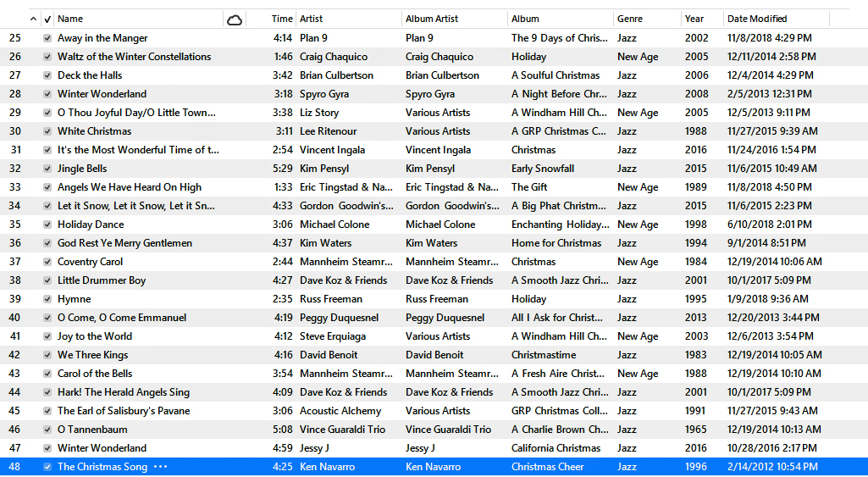The height and width of the screenshot is (477, 868).
Task: Uncheck the Away in the Manger checkbox
Action: point(47,38)
